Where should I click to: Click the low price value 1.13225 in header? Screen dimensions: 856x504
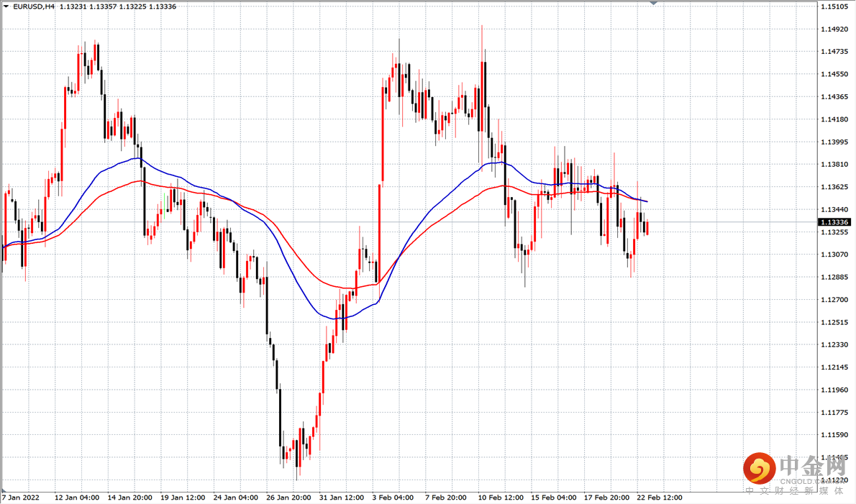[132, 6]
